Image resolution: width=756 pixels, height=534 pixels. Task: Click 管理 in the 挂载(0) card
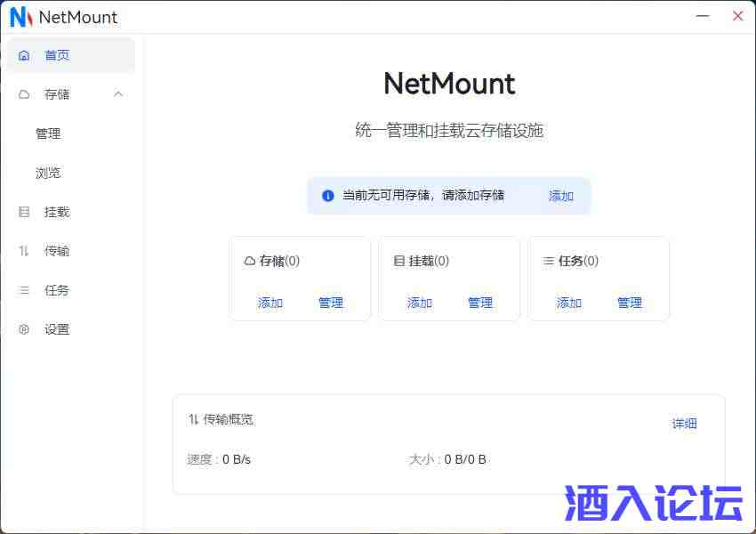tap(480, 303)
